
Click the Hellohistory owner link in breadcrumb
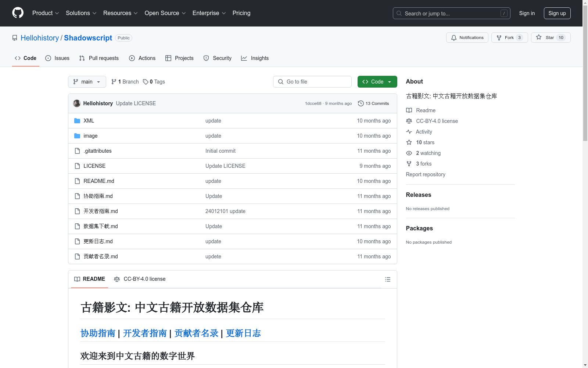point(40,38)
